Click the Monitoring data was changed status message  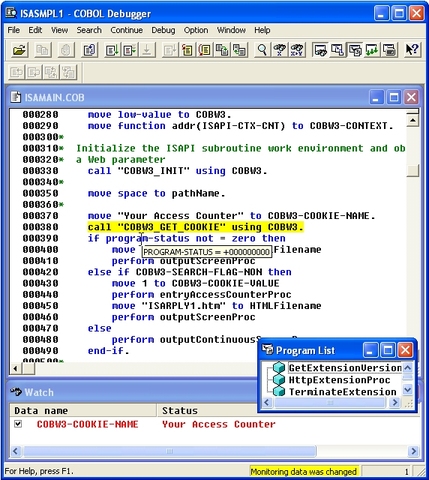(x=303, y=471)
